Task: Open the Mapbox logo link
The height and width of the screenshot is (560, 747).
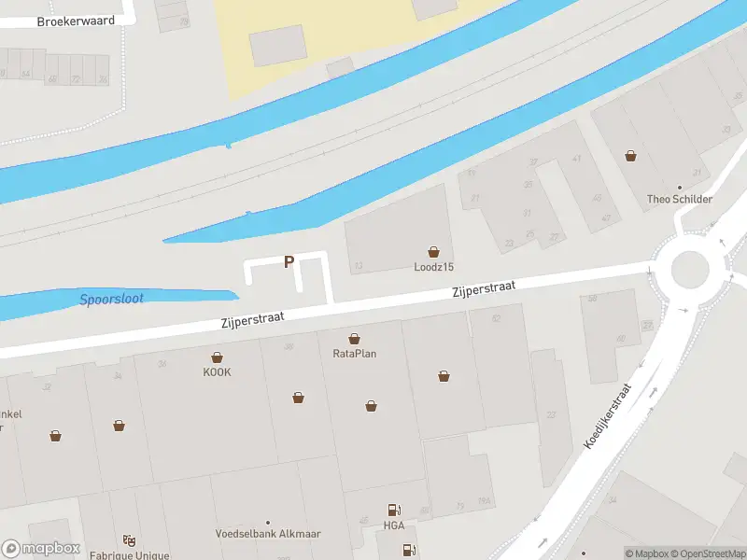Action: coord(40,548)
